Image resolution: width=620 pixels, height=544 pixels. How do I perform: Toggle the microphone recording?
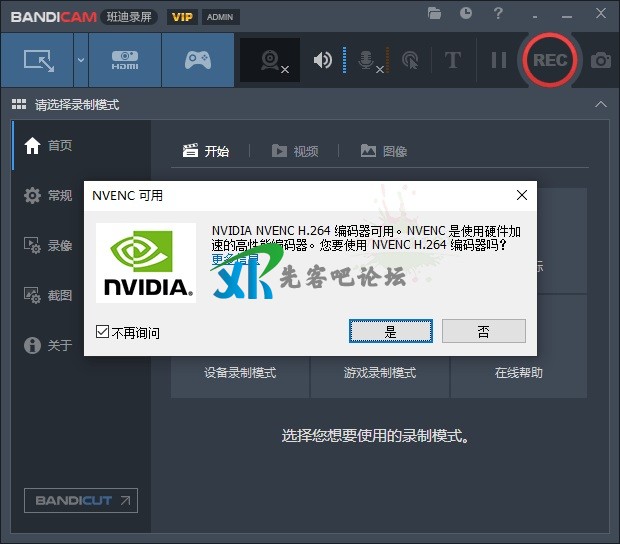click(367, 60)
